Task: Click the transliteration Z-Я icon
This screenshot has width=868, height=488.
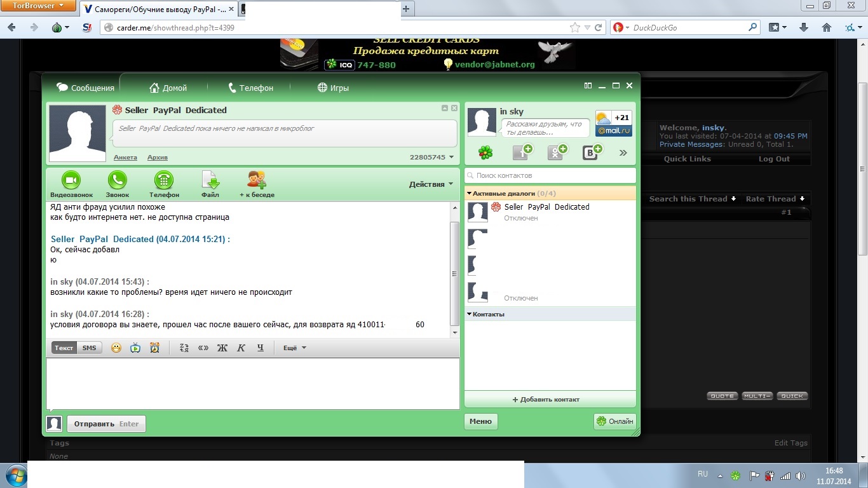Action: point(184,348)
